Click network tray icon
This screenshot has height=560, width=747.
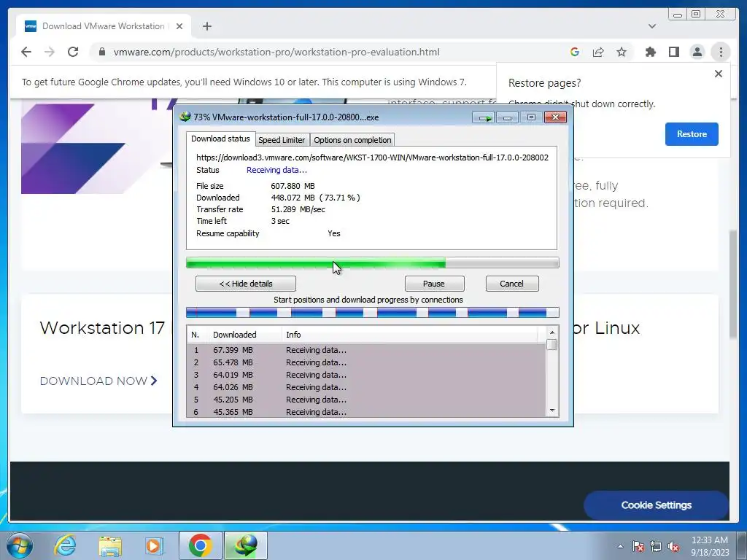pos(656,546)
